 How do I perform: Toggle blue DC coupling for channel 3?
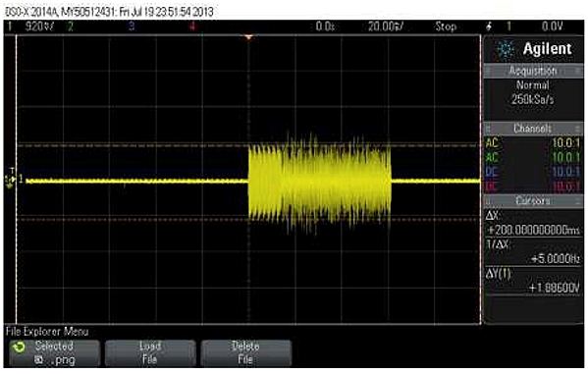tap(492, 172)
